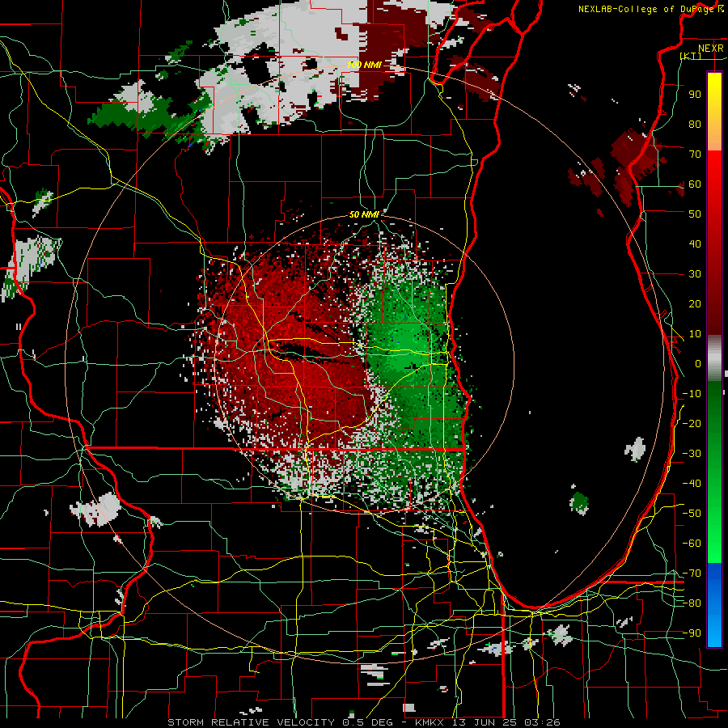Click the positive "30" velocity scale label

coord(695,274)
